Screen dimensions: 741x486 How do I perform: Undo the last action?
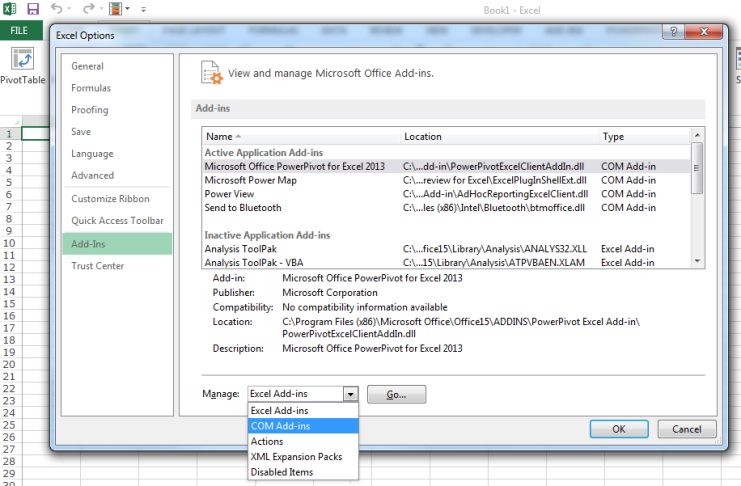click(57, 9)
